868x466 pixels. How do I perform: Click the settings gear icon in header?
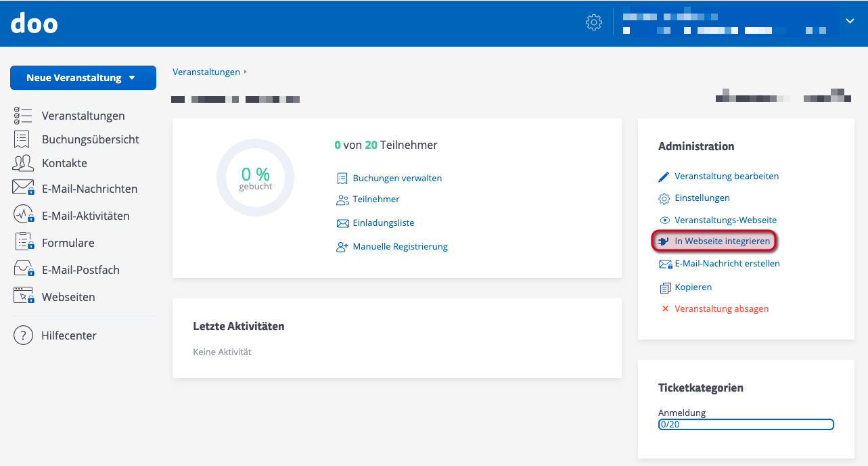coord(593,22)
